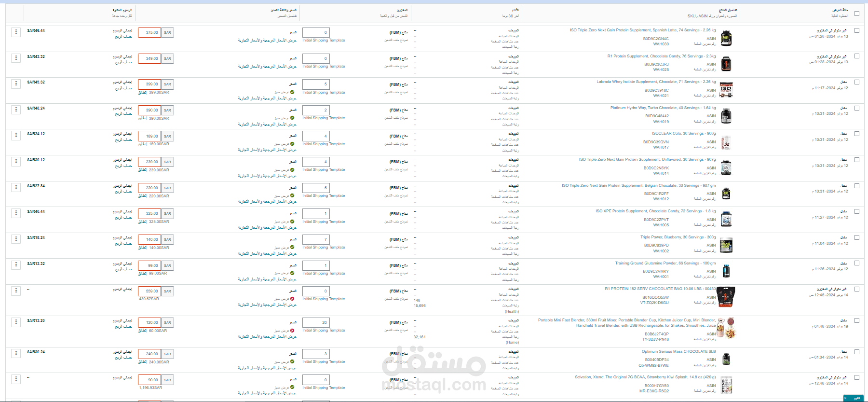Click the price field showing 375.00
This screenshot has width=868, height=402.
click(x=149, y=32)
